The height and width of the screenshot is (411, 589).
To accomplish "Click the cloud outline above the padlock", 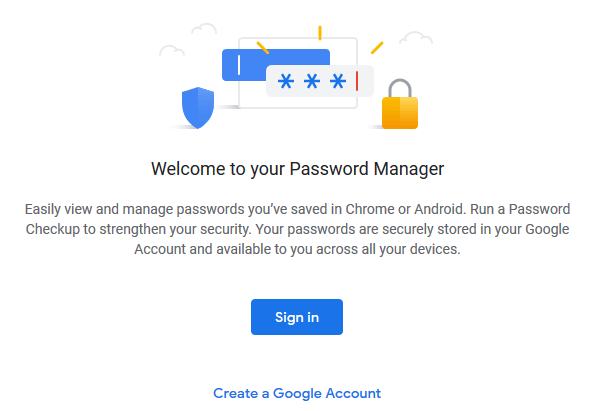I will (x=416, y=38).
